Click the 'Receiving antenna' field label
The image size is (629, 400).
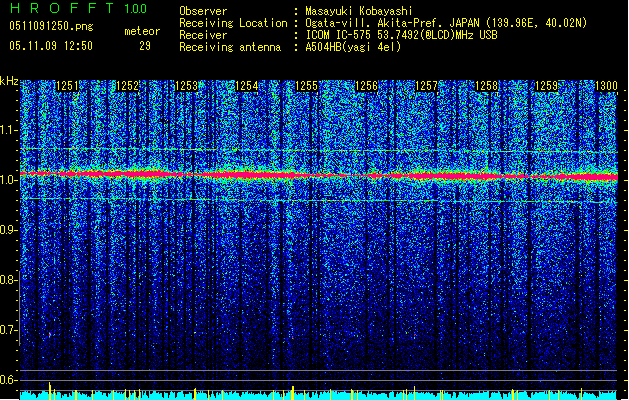click(230, 47)
